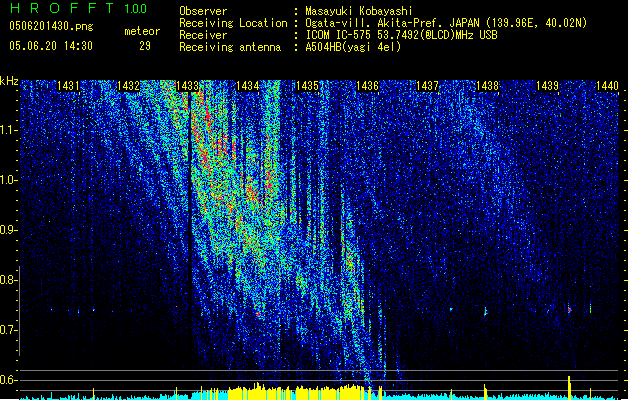Click the 1438 time marker
Image resolution: width=629 pixels, height=400 pixels.
coord(487,86)
